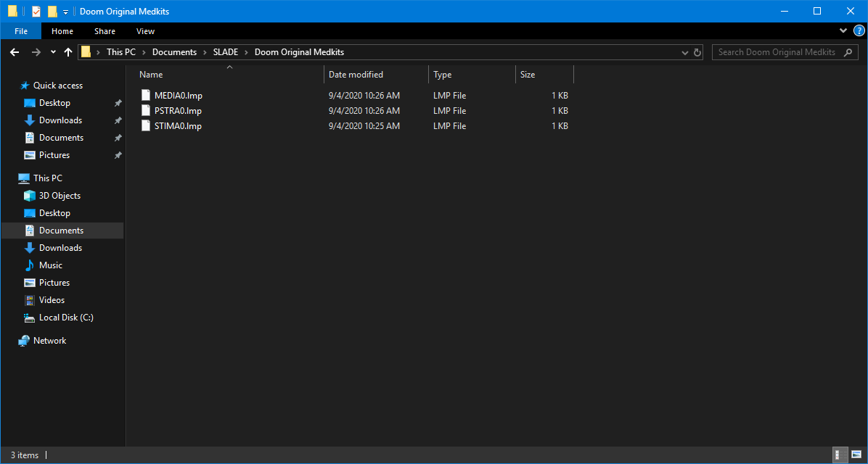Click the pin icon beside Quick access Downloads

point(118,120)
